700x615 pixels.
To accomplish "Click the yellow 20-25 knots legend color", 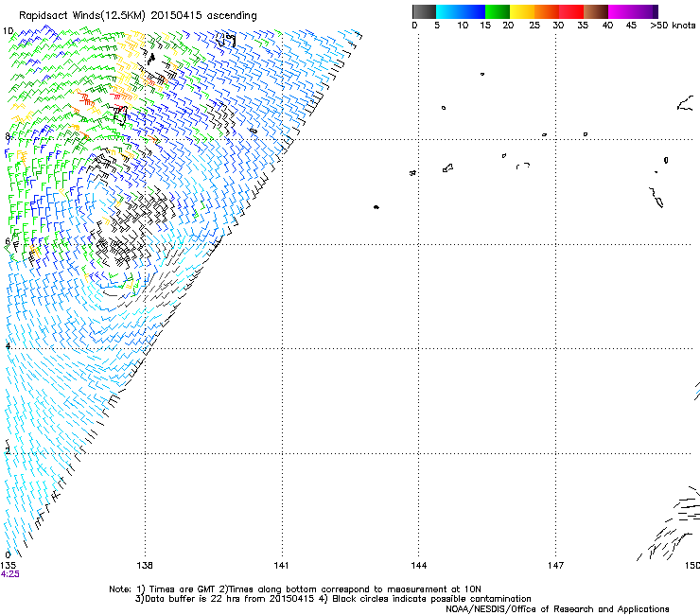I will click(x=522, y=11).
